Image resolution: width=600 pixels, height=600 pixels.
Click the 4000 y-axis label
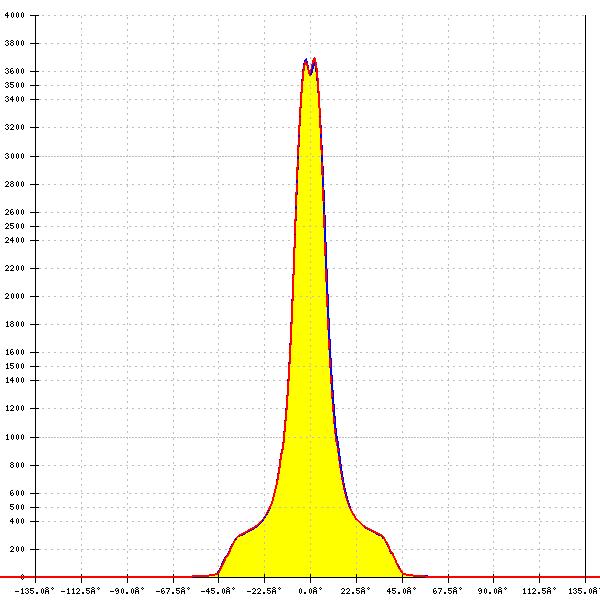coord(15,15)
